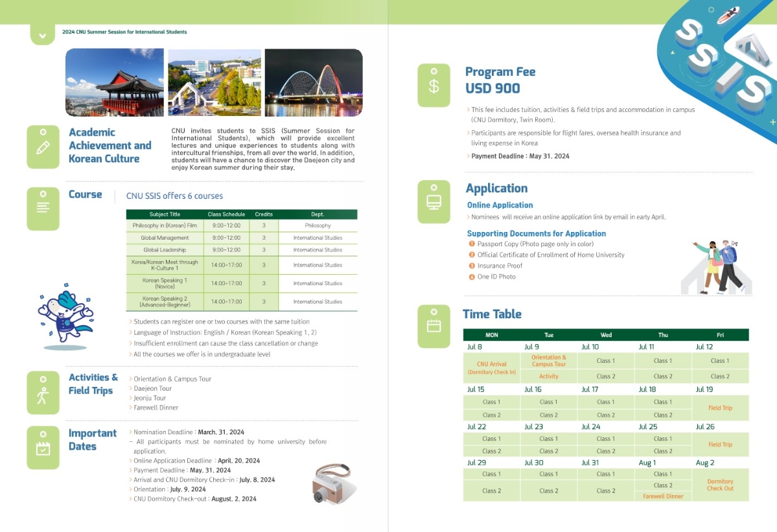Click the Class Schedule column header
The height and width of the screenshot is (532, 777).
coord(226,214)
